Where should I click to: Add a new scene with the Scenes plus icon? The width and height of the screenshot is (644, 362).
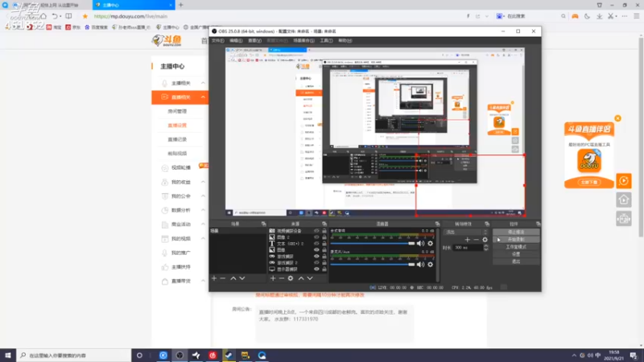coord(214,278)
